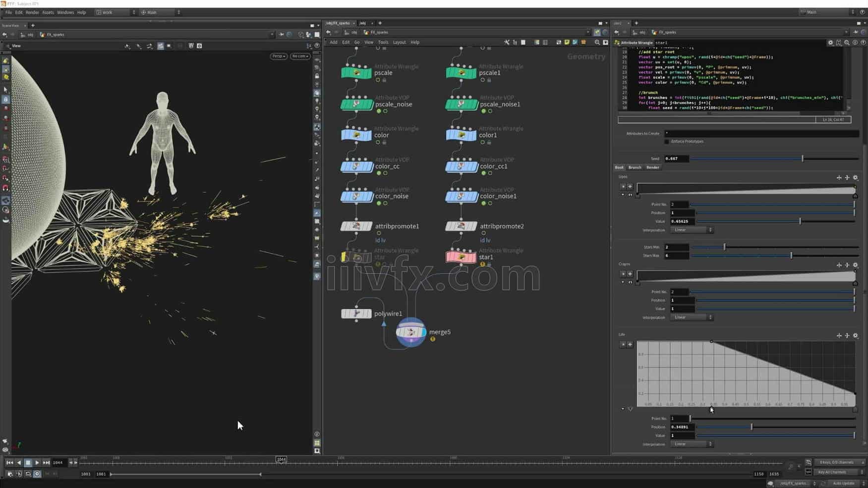The height and width of the screenshot is (488, 868).
Task: Click the Attributes to Create field
Action: pyautogui.click(x=761, y=133)
